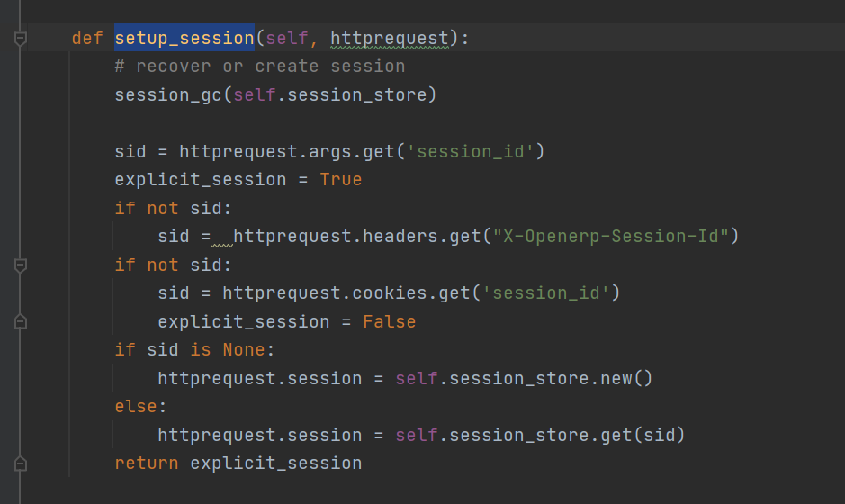
Task: Click fold end marker beside 'explicit_session = False'
Action: pyautogui.click(x=21, y=322)
